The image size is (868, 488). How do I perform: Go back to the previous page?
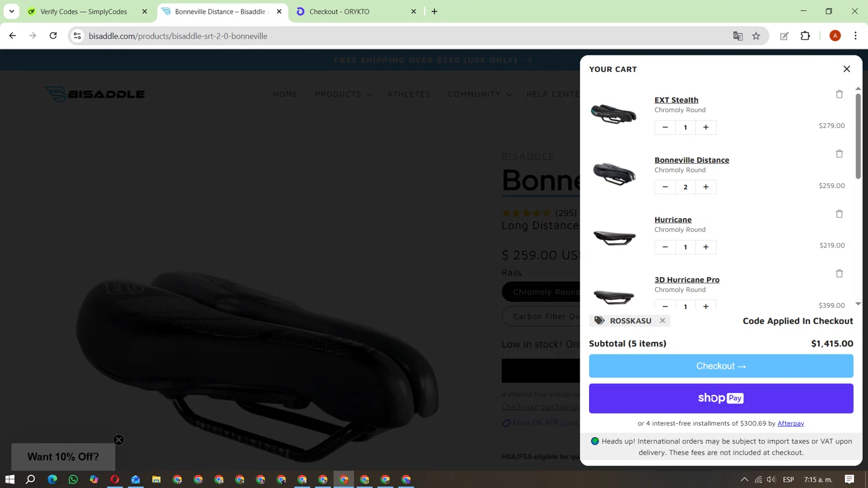(13, 36)
